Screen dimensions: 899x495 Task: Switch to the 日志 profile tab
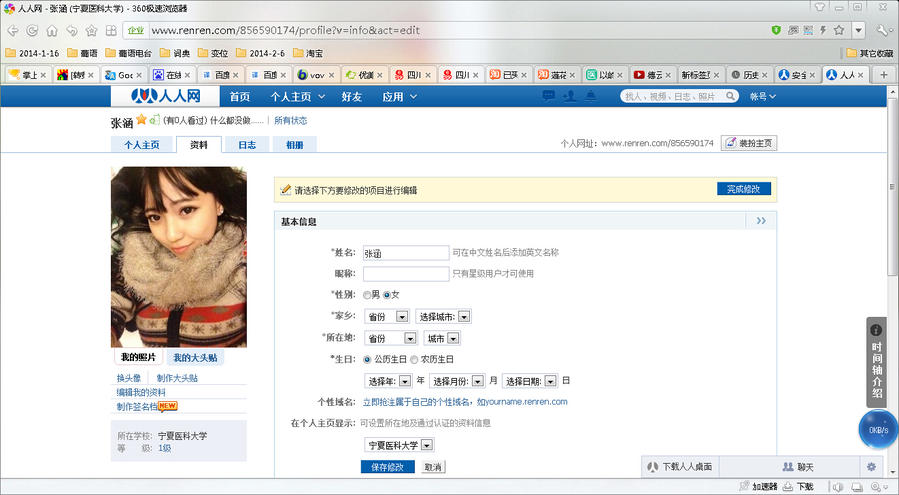[247, 145]
